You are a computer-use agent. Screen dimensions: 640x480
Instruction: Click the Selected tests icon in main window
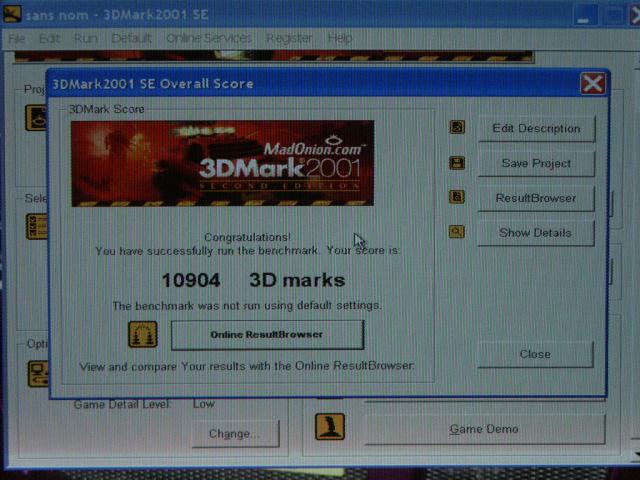(x=37, y=226)
